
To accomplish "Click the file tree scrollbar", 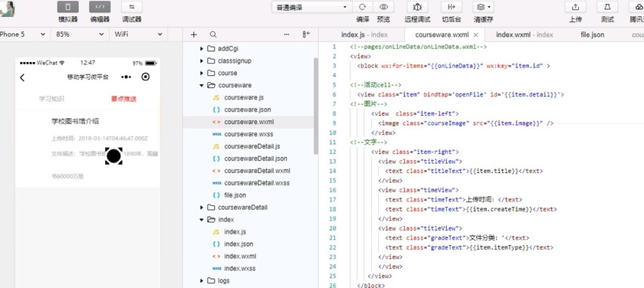I will (x=316, y=106).
